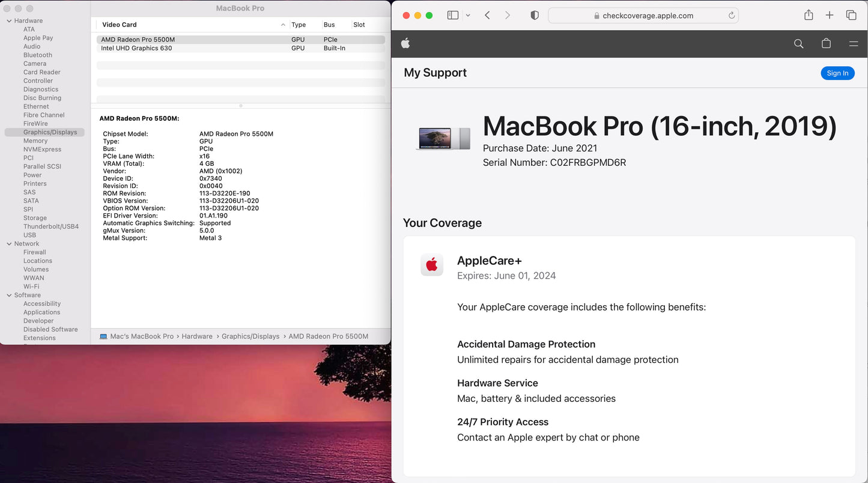This screenshot has width=868, height=483.
Task: Toggle the Safari sidebar
Action: 452,15
